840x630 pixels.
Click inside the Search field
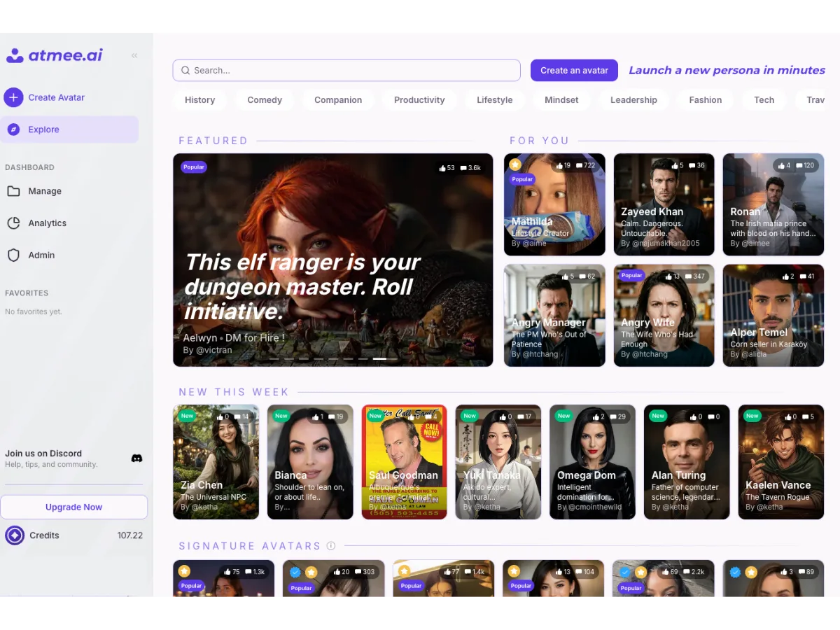[x=346, y=70]
